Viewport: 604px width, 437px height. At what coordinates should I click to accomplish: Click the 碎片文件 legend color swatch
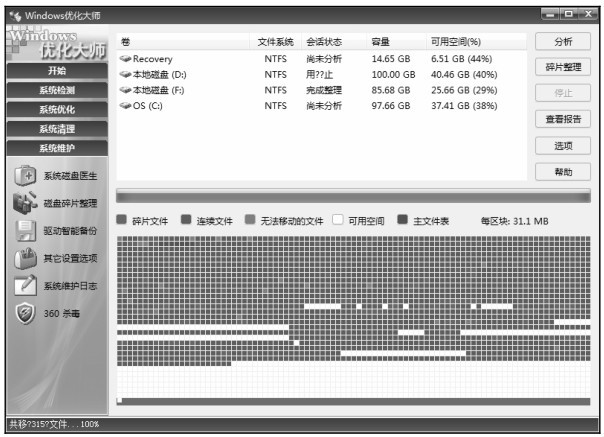(x=121, y=220)
